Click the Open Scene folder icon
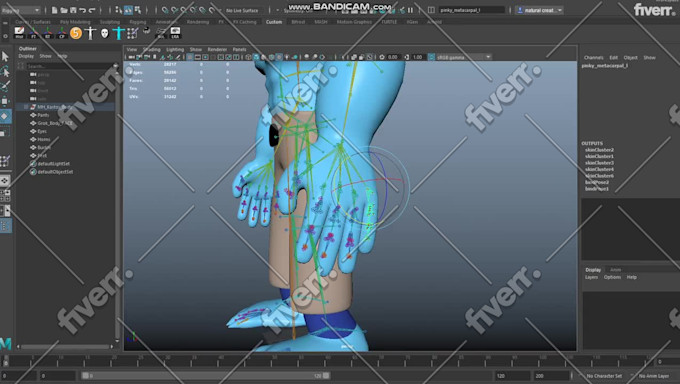Image resolution: width=680 pixels, height=384 pixels. click(64, 10)
